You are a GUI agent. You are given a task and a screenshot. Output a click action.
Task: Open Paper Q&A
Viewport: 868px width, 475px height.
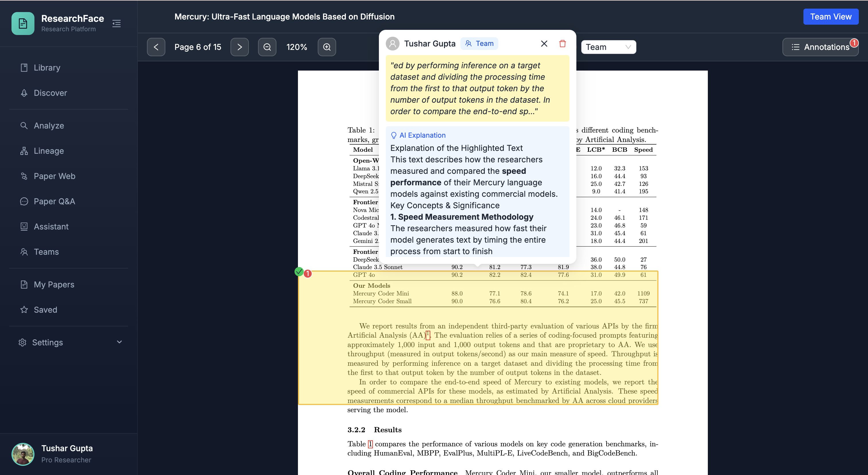[x=54, y=201]
